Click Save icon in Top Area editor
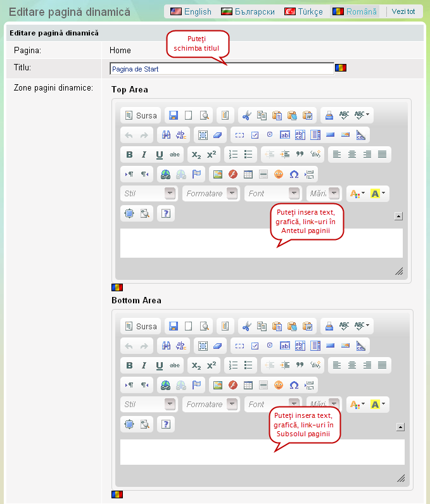This screenshot has width=430, height=504. (x=173, y=115)
